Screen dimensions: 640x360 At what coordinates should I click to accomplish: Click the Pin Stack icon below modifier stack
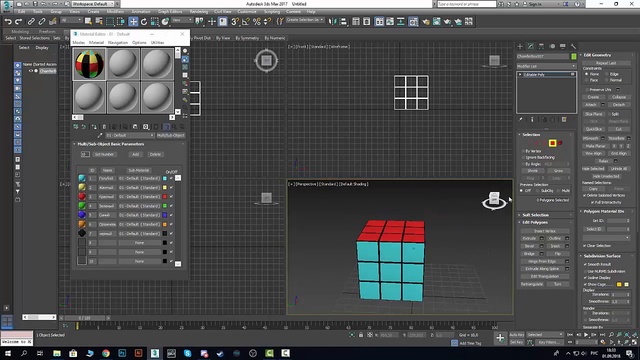point(520,120)
